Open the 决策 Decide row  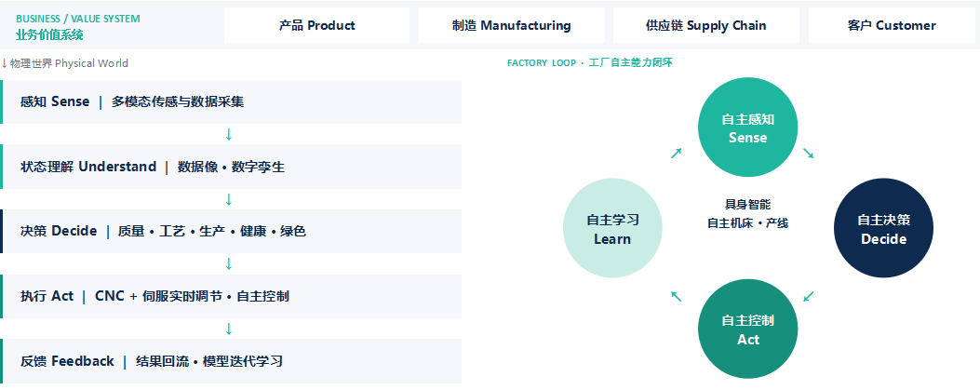pyautogui.click(x=231, y=231)
